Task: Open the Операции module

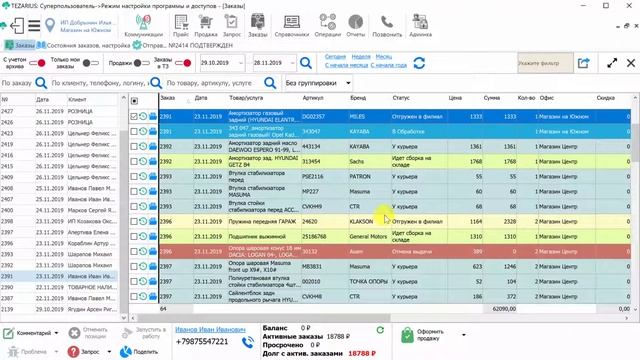Action: click(327, 26)
